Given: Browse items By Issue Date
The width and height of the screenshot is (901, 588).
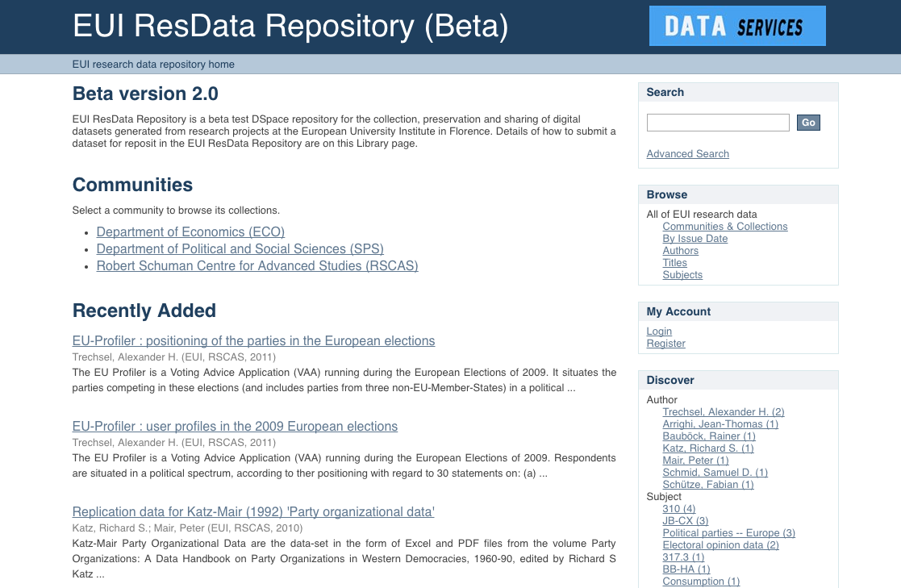Looking at the screenshot, I should (695, 238).
